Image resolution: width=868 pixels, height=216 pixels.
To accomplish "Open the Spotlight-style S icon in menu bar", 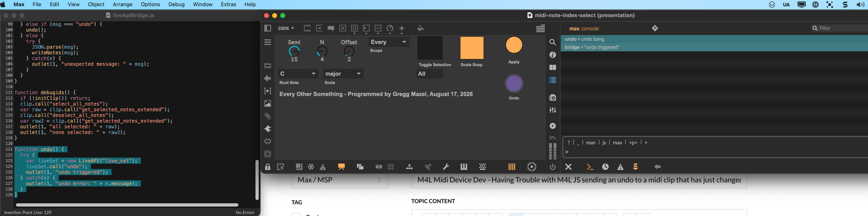I will (845, 4).
